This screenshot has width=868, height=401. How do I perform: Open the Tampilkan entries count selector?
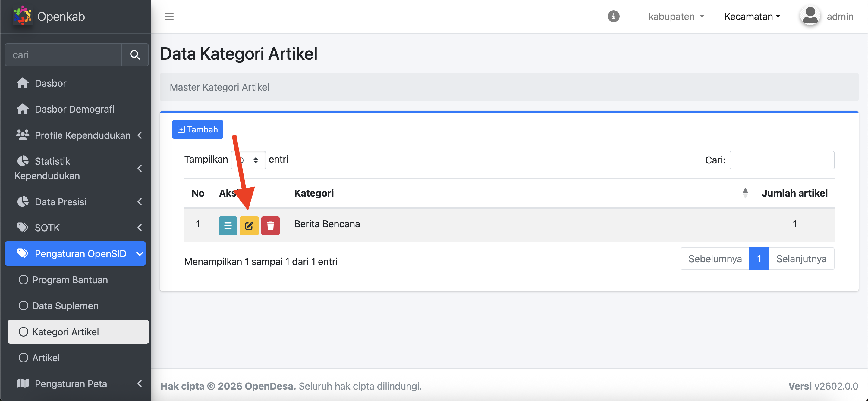pos(248,160)
